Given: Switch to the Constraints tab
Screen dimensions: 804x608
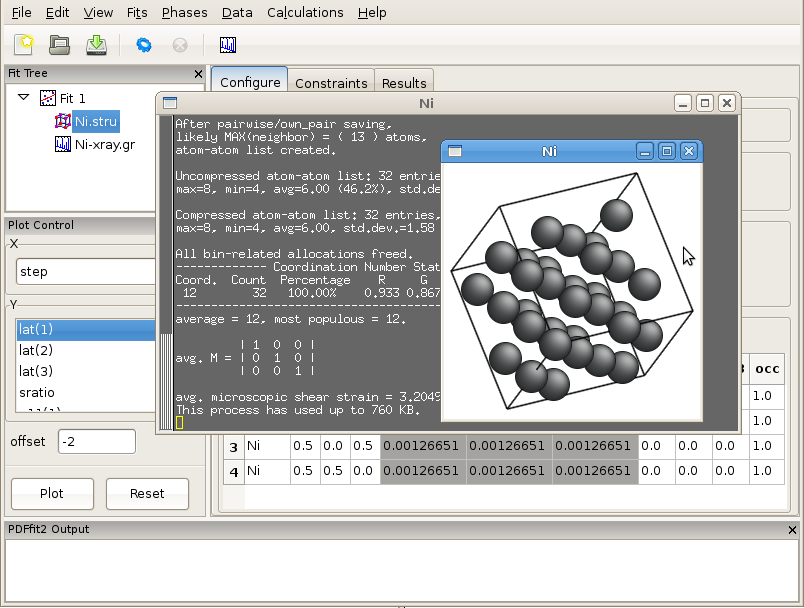Looking at the screenshot, I should click(331, 83).
